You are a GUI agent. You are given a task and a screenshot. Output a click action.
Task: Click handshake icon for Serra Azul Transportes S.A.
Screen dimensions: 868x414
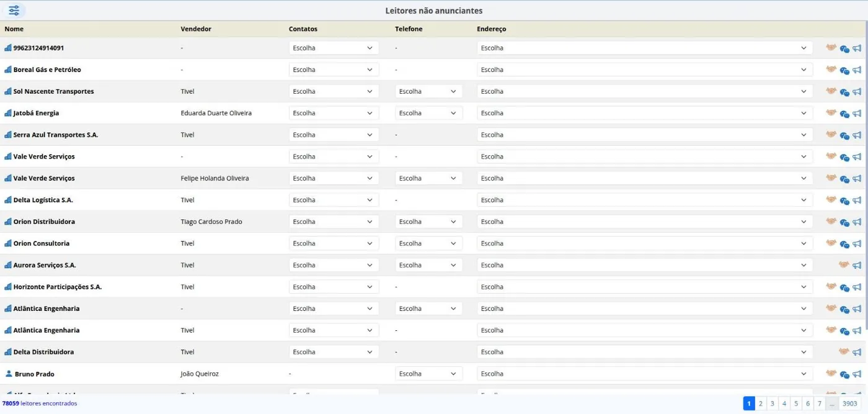[x=831, y=135]
